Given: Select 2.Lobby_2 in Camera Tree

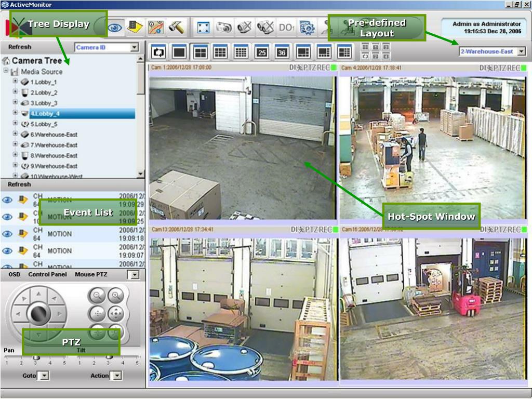Looking at the screenshot, I should [44, 92].
